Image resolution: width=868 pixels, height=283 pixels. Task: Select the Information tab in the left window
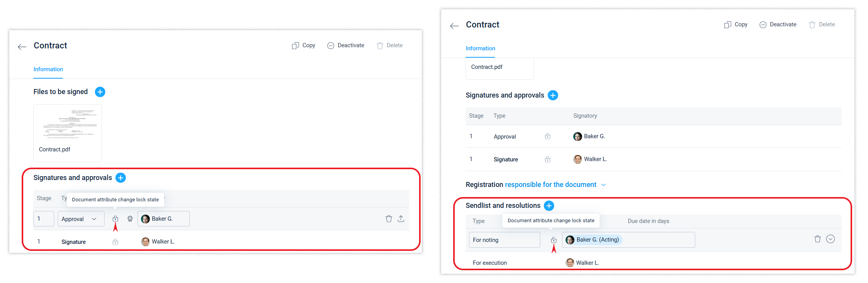[48, 69]
